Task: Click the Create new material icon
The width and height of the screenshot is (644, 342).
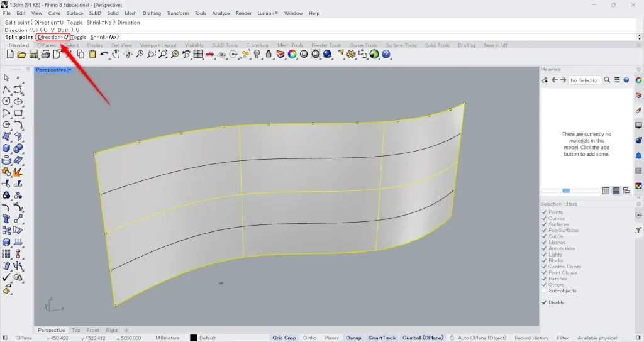Action: point(545,80)
